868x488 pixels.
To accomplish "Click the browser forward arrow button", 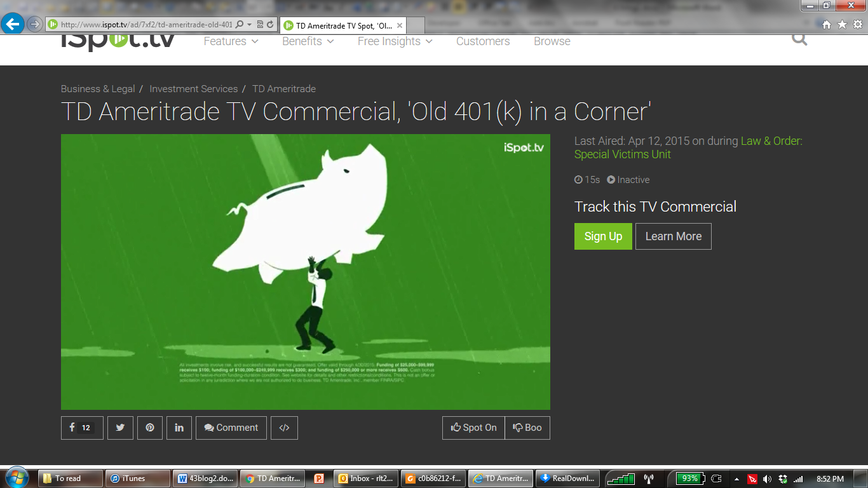I will coord(34,24).
